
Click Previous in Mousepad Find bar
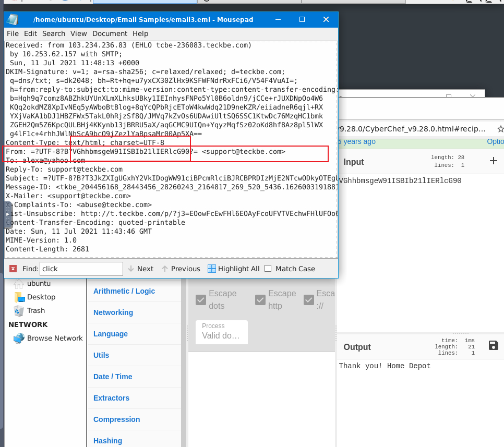coord(181,269)
